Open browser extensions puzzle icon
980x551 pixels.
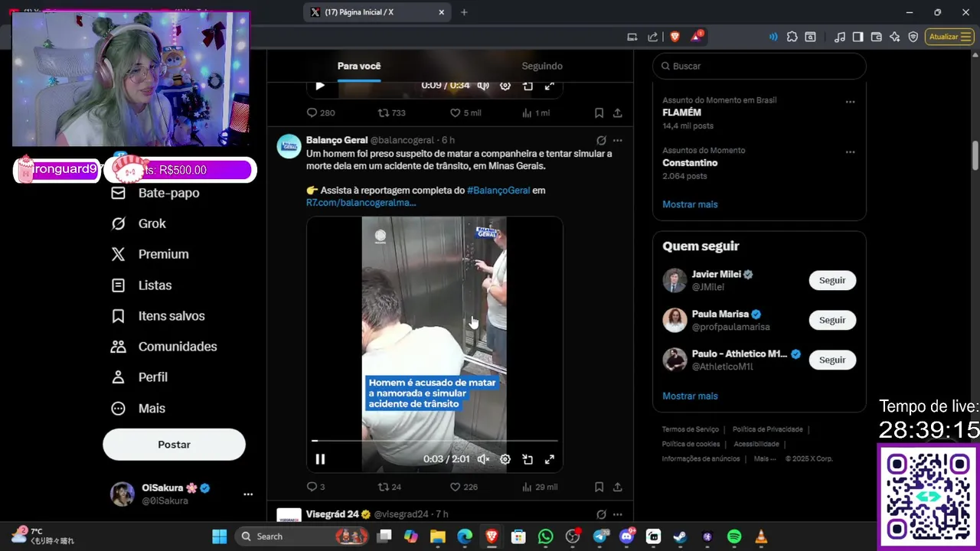point(792,37)
